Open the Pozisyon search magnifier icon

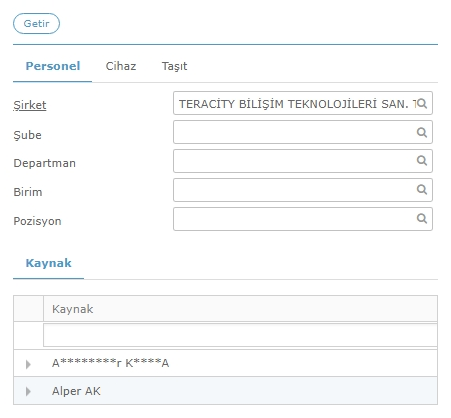coord(422,219)
